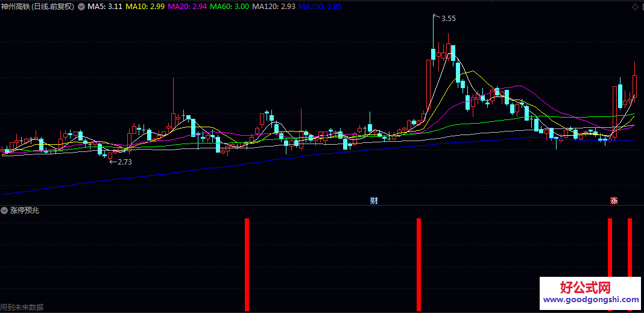Open the 财 financial marker
The image size is (644, 313).
click(374, 201)
